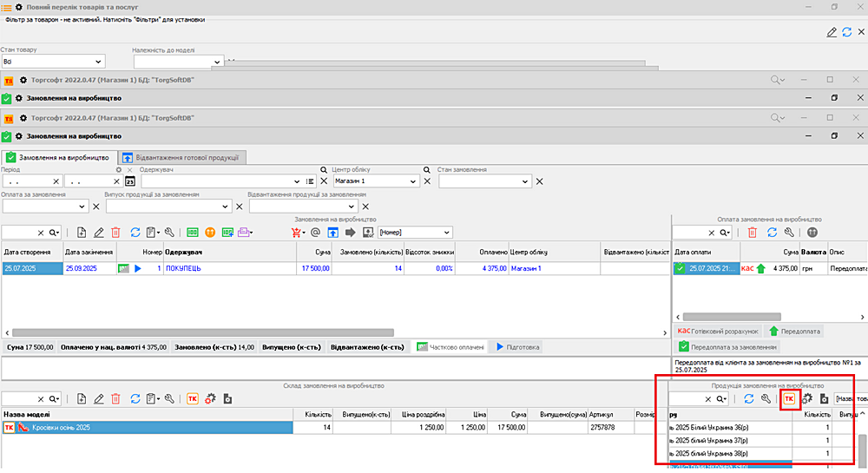This screenshot has height=473, width=868.
Task: Select the 'Замовлення на виробництво' tab
Action: (57, 158)
